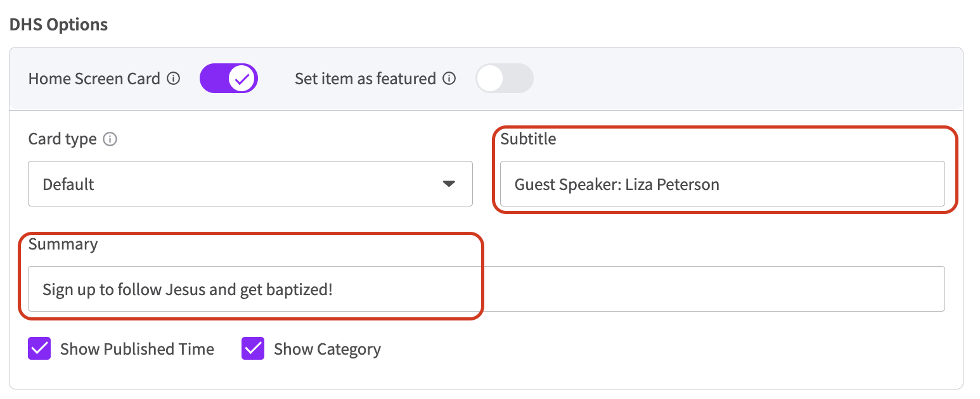Click info icon beside Set item as featured

[x=449, y=79]
